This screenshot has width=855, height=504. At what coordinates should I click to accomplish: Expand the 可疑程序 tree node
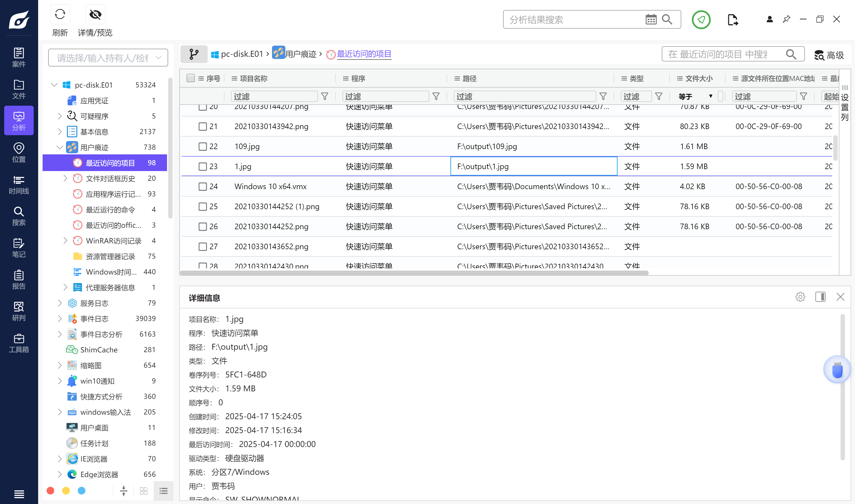coord(60,116)
